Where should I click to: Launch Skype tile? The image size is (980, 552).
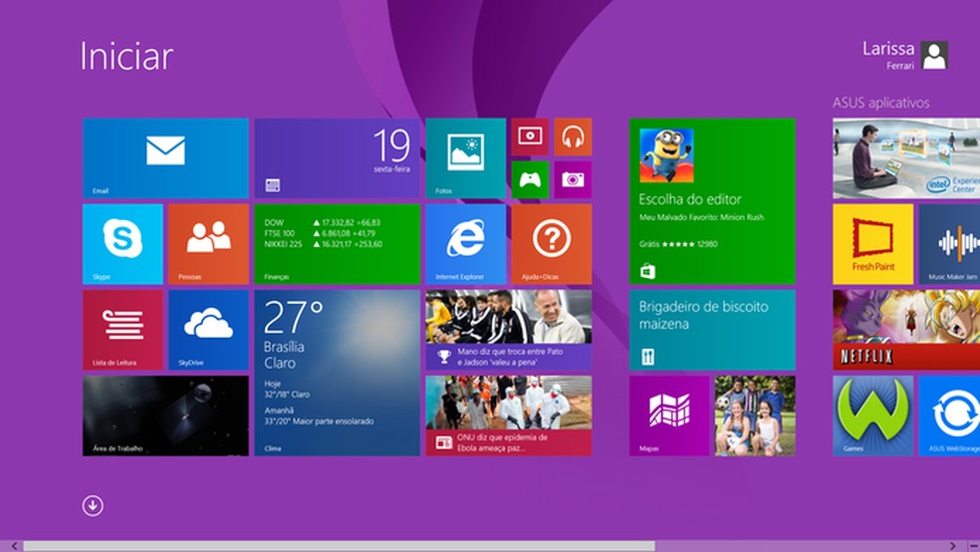point(122,244)
